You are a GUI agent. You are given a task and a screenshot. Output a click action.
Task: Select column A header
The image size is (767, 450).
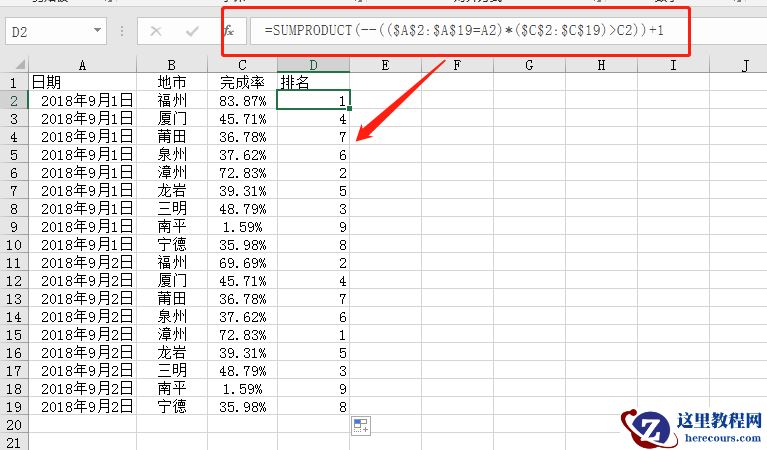pos(82,65)
